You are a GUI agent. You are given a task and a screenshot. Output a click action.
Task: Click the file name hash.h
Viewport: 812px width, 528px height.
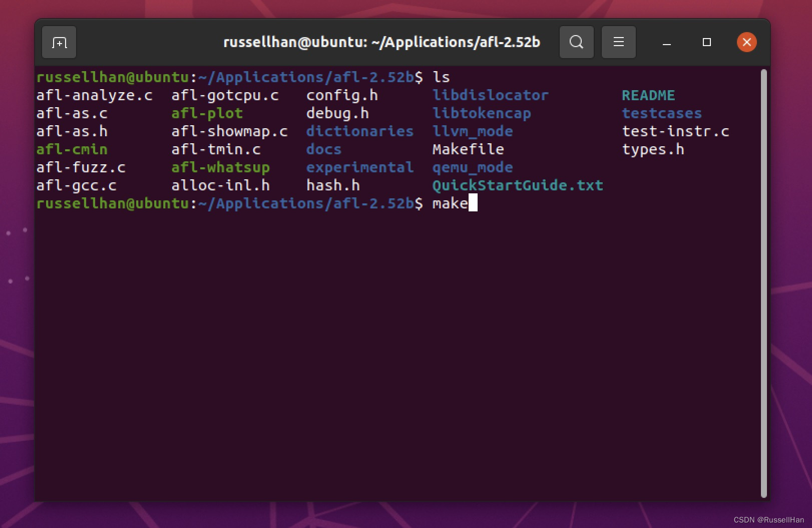tap(333, 186)
